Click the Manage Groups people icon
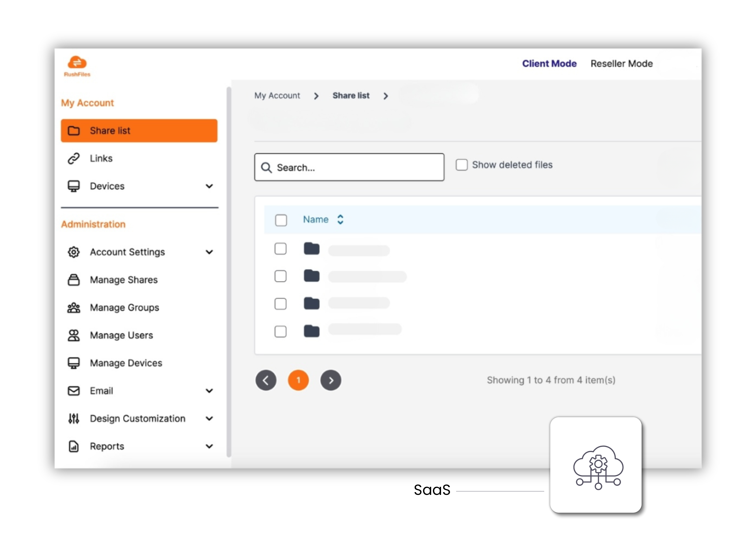 (x=74, y=308)
